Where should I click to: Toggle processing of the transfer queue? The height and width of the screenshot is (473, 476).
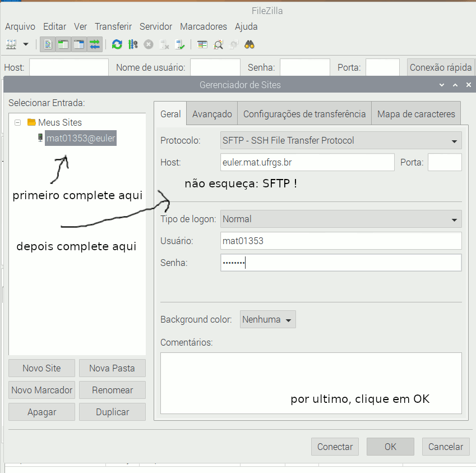click(132, 44)
